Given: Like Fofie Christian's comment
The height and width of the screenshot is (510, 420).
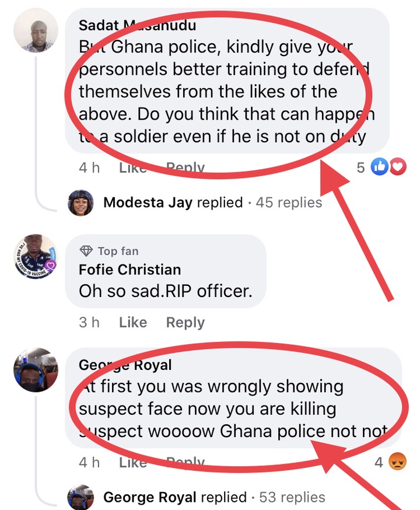Looking at the screenshot, I should (133, 322).
